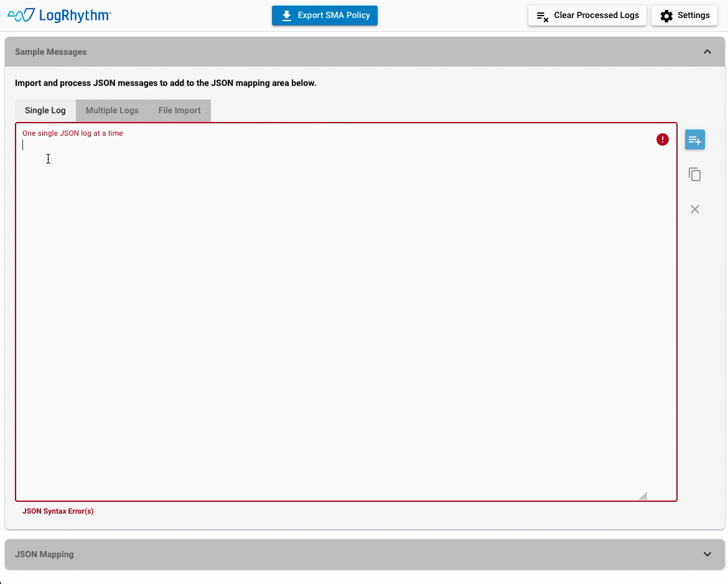Expand the JSON Mapping section
Screen dimensions: 728x584
[707, 553]
